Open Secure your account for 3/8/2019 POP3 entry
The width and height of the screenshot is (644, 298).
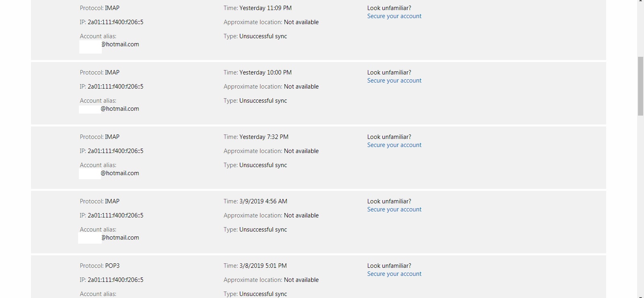394,274
